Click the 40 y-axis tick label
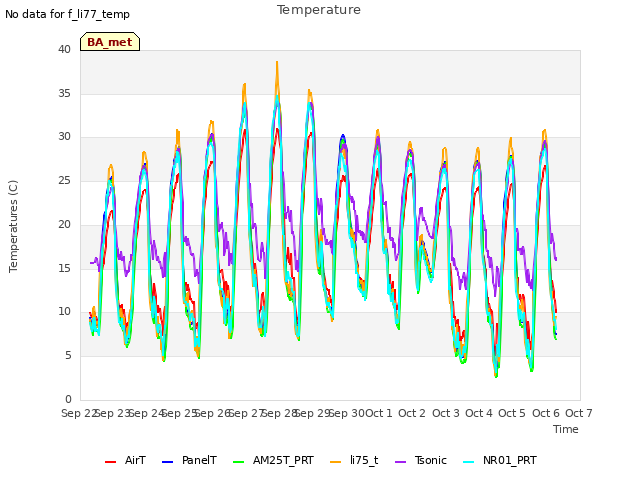 [x=64, y=49]
